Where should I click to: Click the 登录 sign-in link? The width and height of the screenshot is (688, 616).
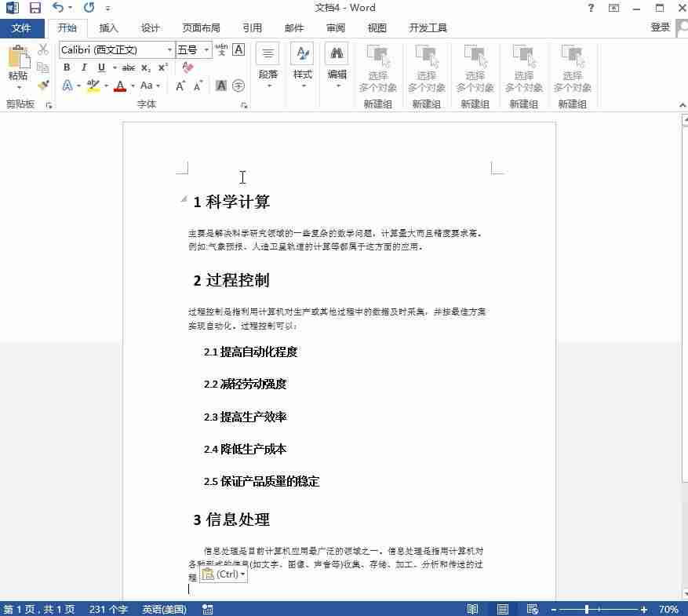pos(660,27)
